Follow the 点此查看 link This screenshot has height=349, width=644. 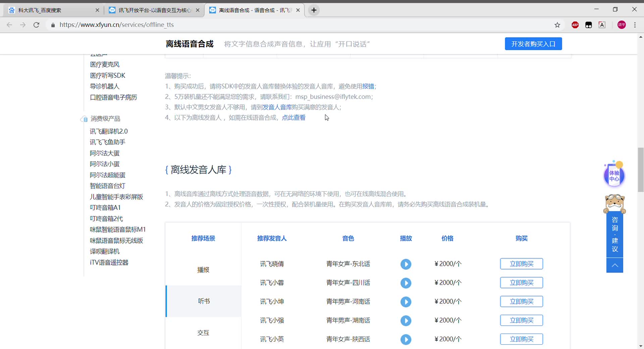coord(293,117)
